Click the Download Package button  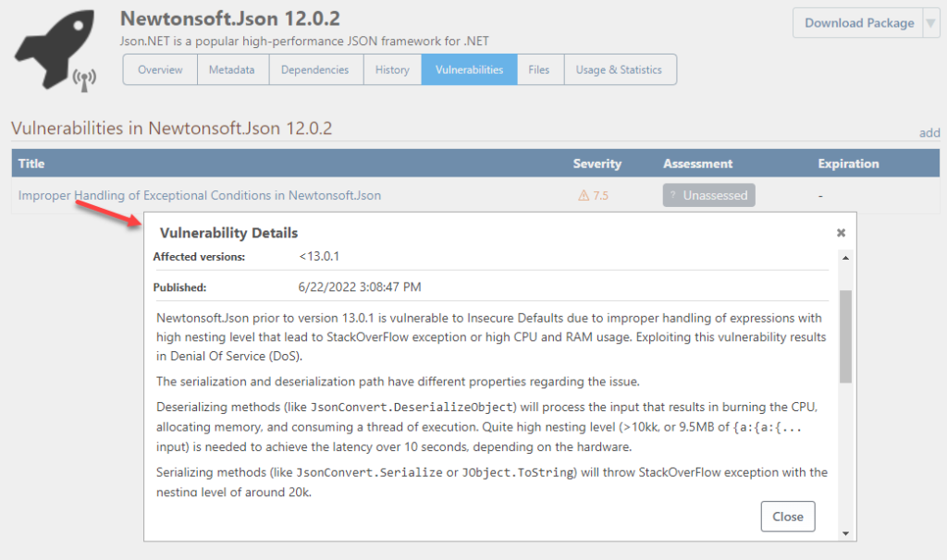click(x=858, y=22)
